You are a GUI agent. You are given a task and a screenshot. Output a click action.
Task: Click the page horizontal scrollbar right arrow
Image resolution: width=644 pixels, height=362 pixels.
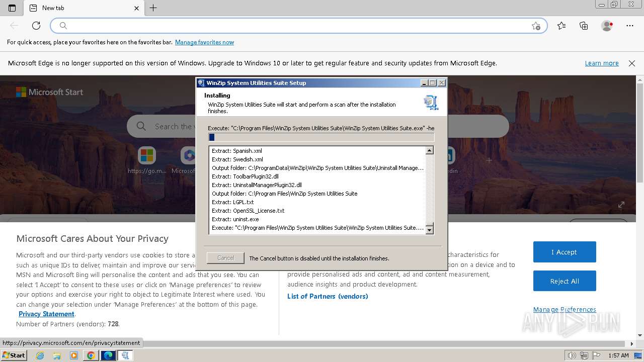(x=632, y=344)
